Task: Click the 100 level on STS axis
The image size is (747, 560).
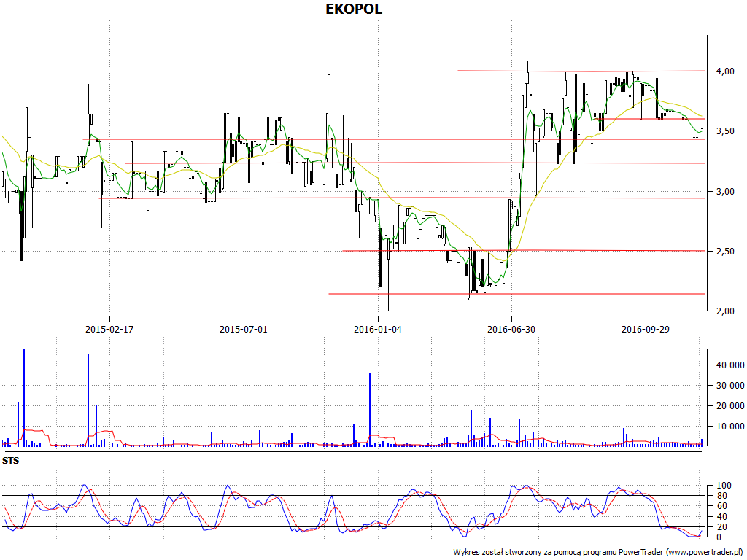Action: [724, 486]
